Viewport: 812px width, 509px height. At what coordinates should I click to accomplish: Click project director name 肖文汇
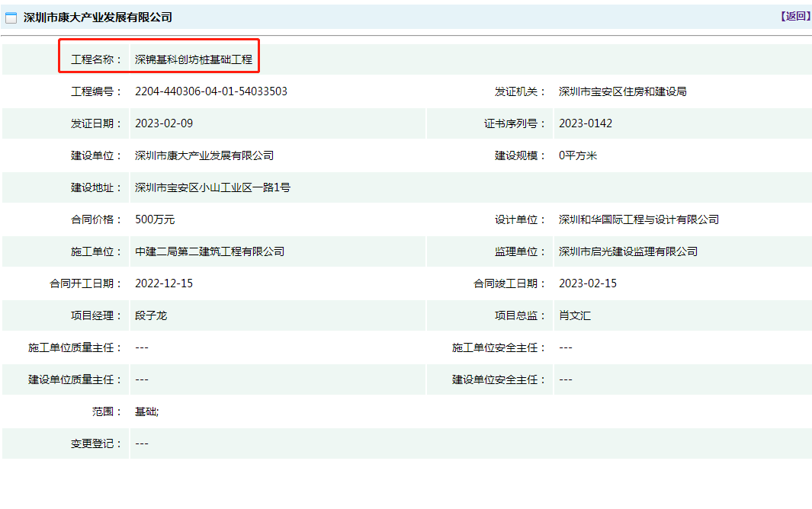pyautogui.click(x=574, y=315)
